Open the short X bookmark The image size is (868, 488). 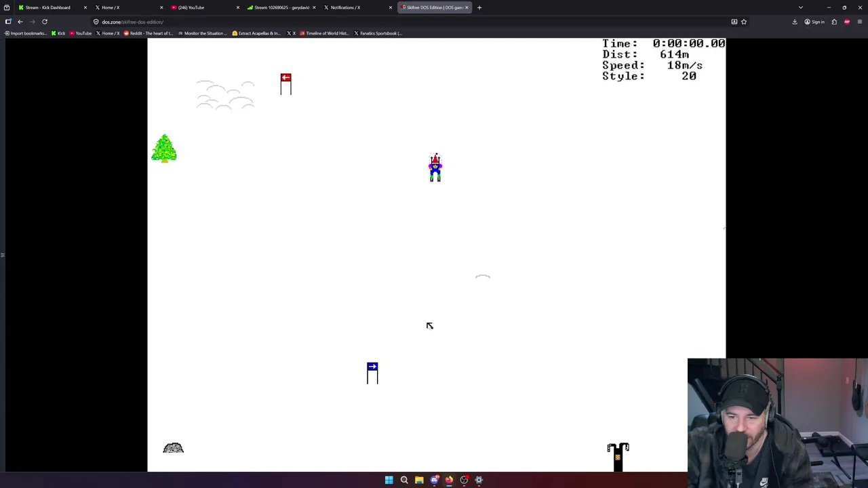point(292,33)
